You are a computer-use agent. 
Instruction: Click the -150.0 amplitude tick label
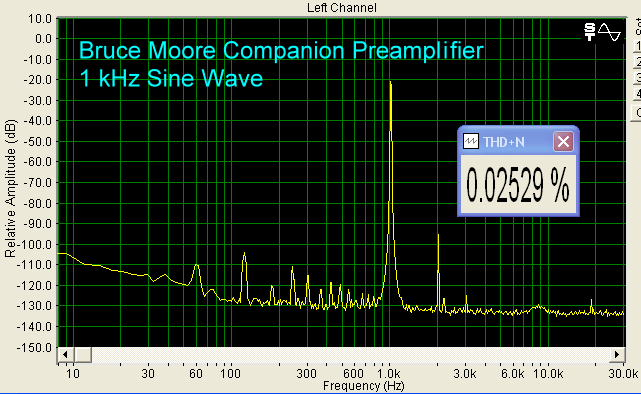(34, 348)
